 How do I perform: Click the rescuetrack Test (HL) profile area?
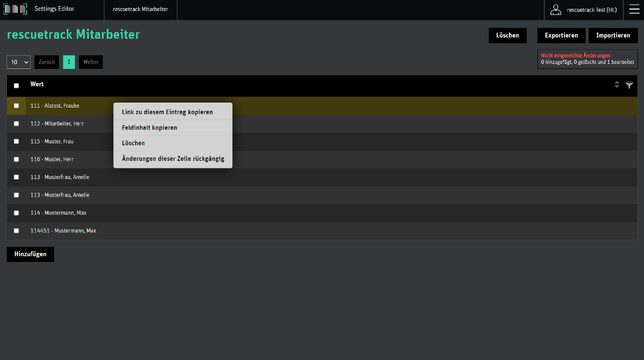click(592, 9)
